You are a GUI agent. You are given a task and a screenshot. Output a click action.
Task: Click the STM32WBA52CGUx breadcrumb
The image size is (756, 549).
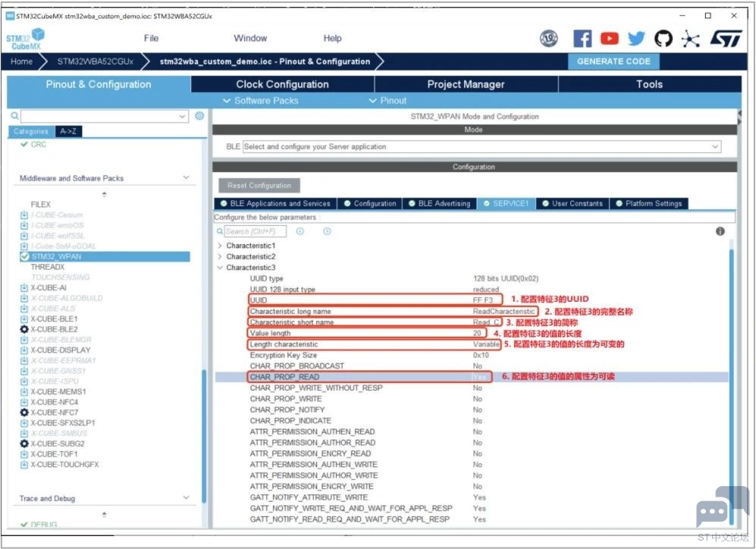click(96, 61)
